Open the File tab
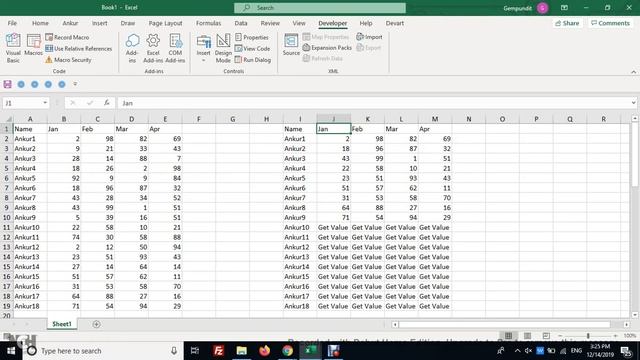 12,23
